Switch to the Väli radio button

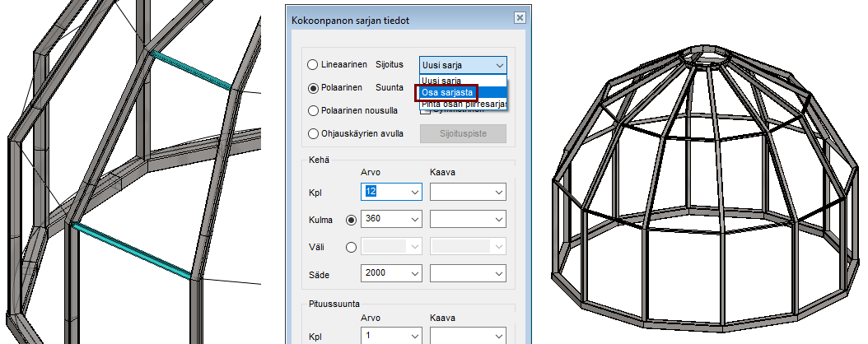pyautogui.click(x=352, y=246)
